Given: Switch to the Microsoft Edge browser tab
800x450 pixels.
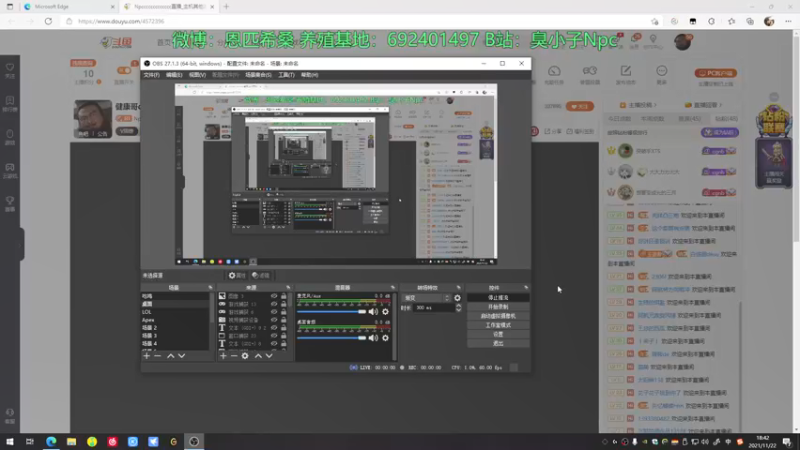Looking at the screenshot, I should click(66, 7).
